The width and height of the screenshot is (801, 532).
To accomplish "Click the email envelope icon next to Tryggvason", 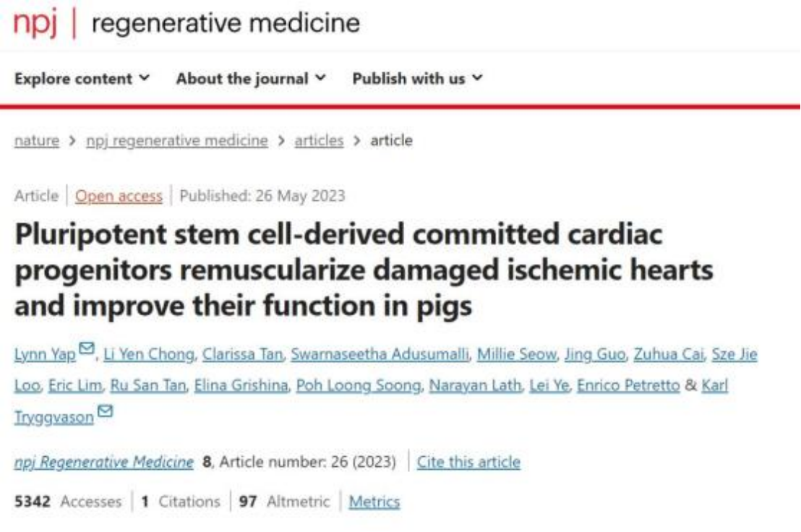I will coord(105,411).
